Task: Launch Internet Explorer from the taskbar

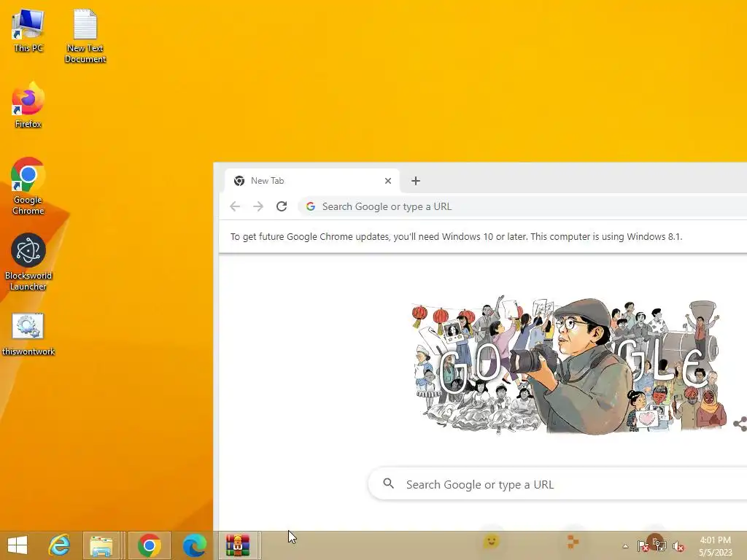Action: click(x=59, y=545)
